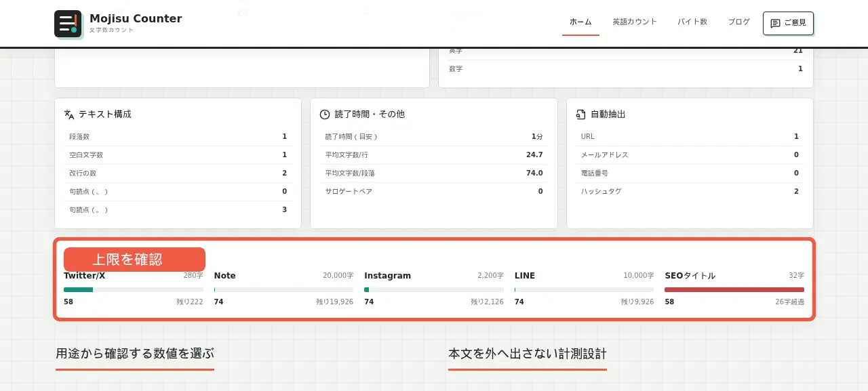Click the SEOタイトル label

[x=690, y=276]
